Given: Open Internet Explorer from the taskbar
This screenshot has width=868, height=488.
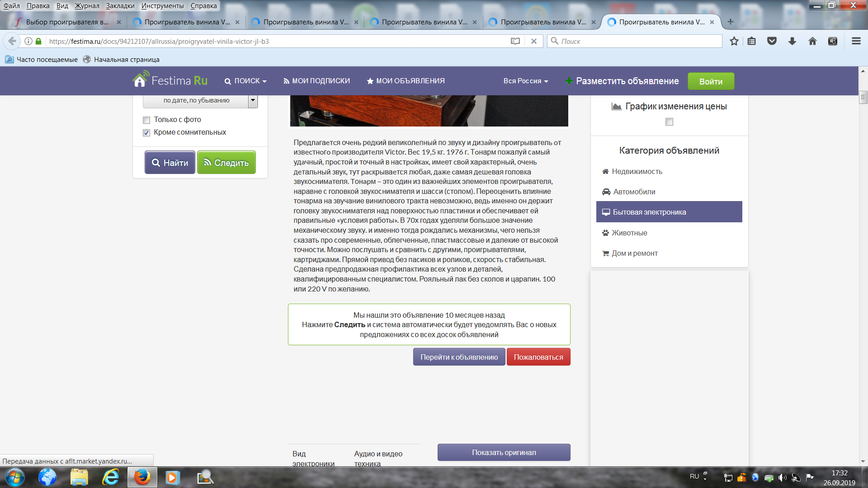Looking at the screenshot, I should click(110, 477).
